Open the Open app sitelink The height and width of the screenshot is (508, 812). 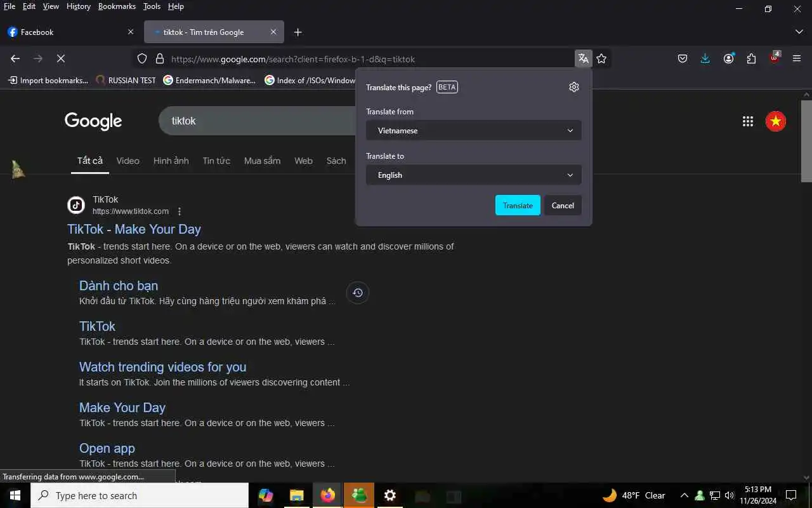coord(107,448)
